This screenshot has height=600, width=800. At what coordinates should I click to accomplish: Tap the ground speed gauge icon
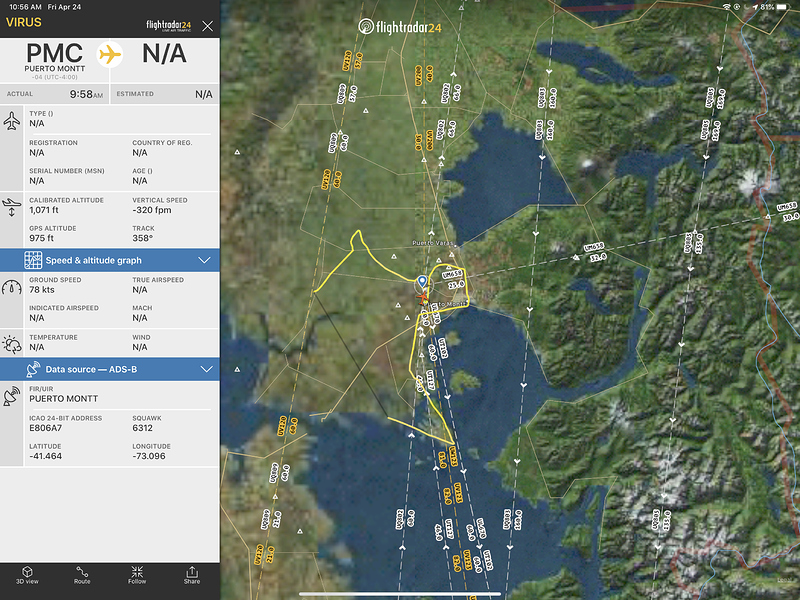[x=12, y=287]
